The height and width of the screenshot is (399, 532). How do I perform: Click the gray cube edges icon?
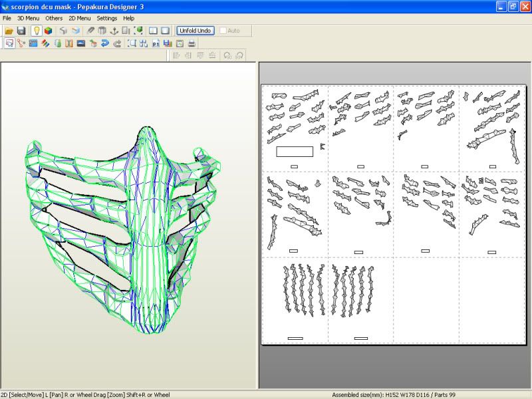click(102, 31)
